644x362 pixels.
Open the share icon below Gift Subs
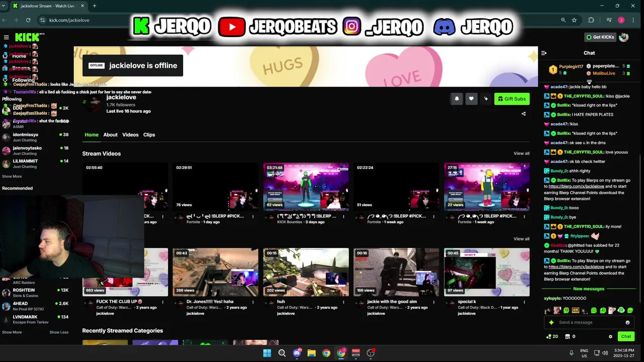pyautogui.click(x=524, y=114)
